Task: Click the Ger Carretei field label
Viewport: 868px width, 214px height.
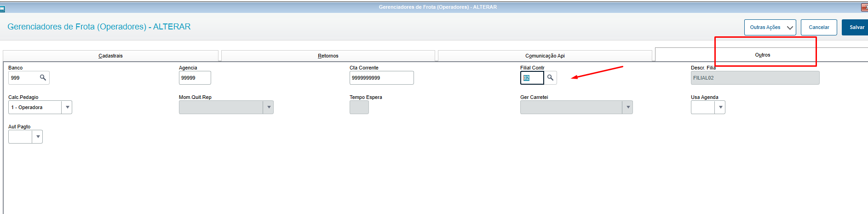Action: [x=534, y=97]
